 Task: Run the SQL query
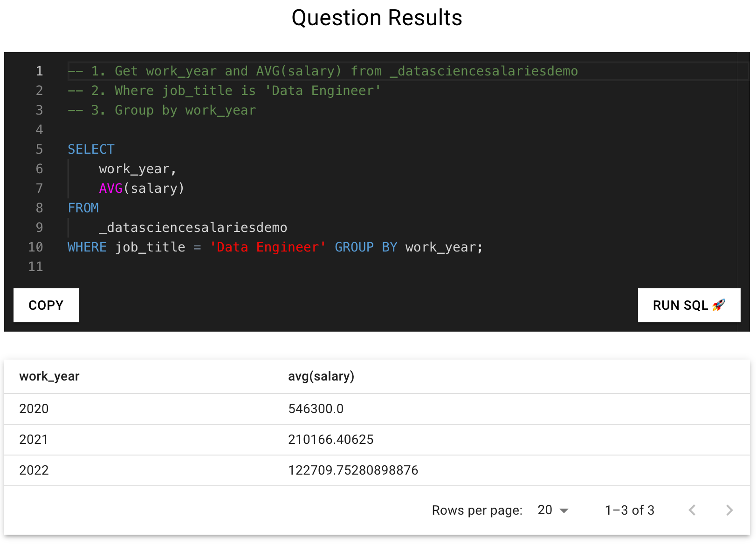tap(689, 306)
